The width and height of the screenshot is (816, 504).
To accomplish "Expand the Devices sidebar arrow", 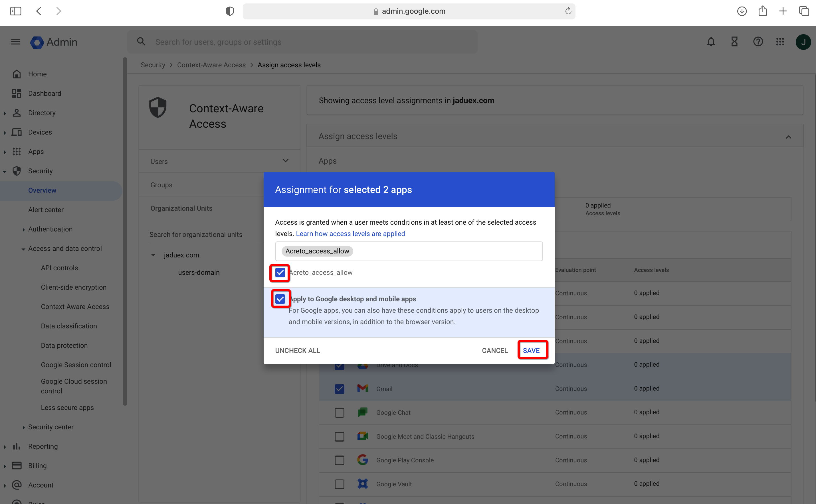I will pyautogui.click(x=5, y=133).
